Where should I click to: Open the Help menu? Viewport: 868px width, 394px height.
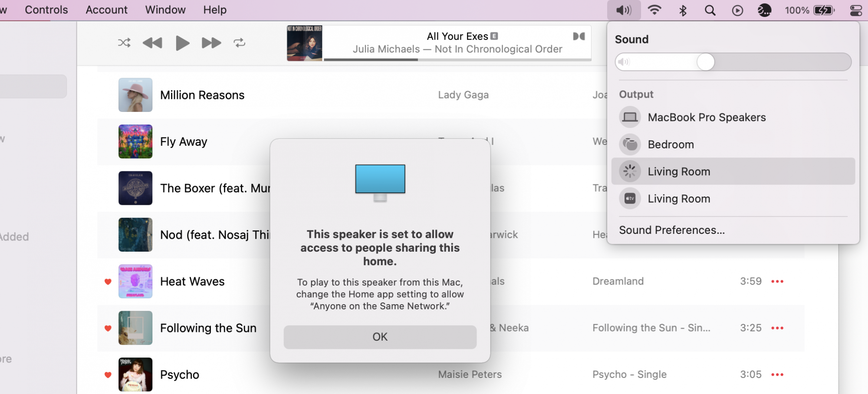pyautogui.click(x=215, y=10)
